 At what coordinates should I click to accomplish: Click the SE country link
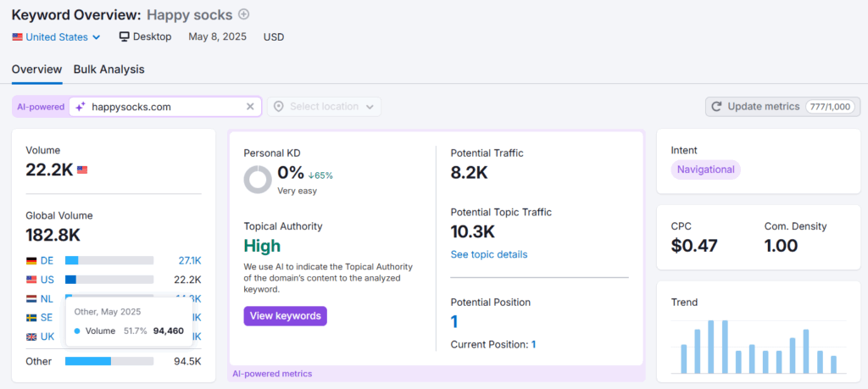47,318
